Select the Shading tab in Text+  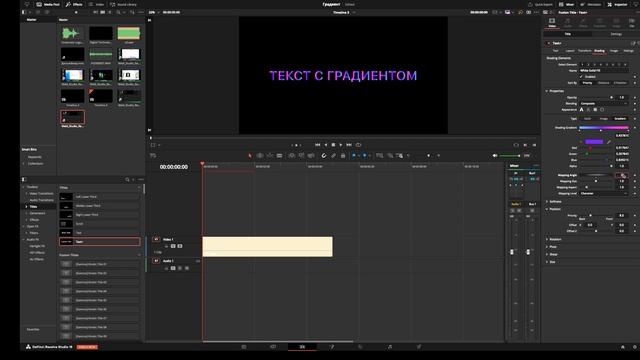(599, 51)
